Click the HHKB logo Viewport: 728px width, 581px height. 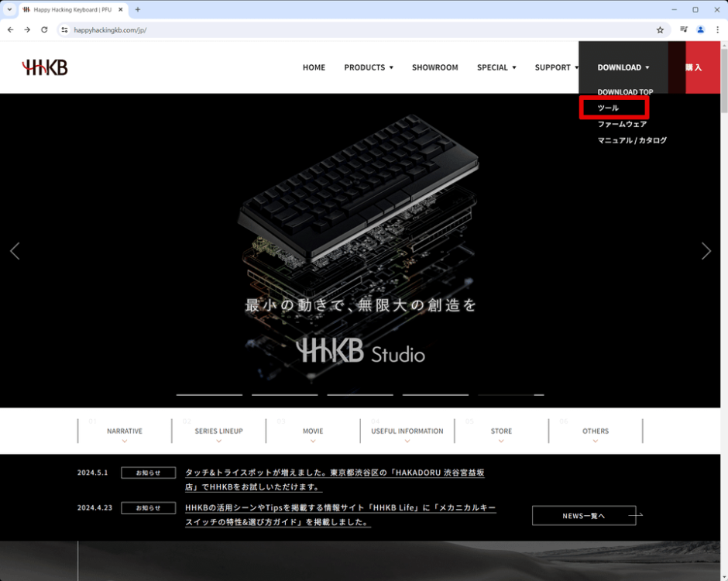(43, 67)
